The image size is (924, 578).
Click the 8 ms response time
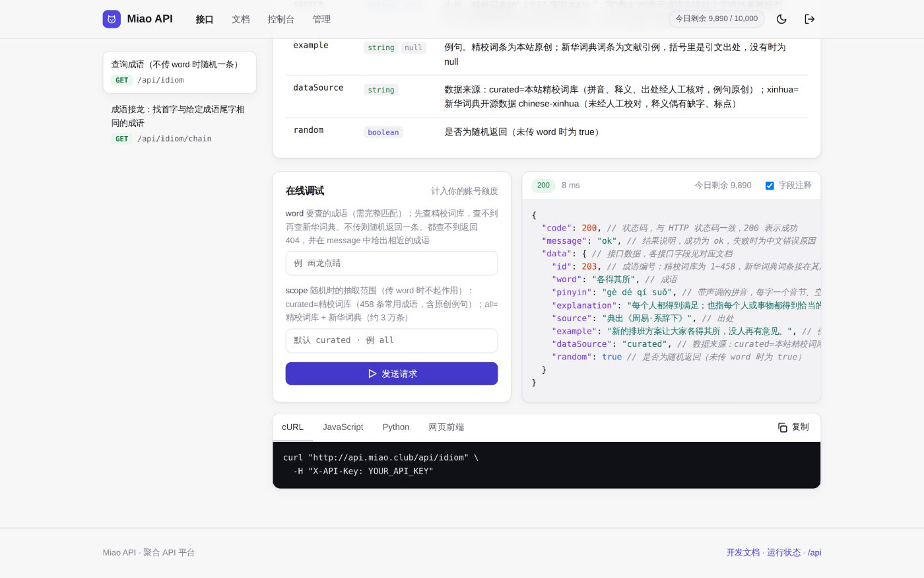tap(571, 186)
